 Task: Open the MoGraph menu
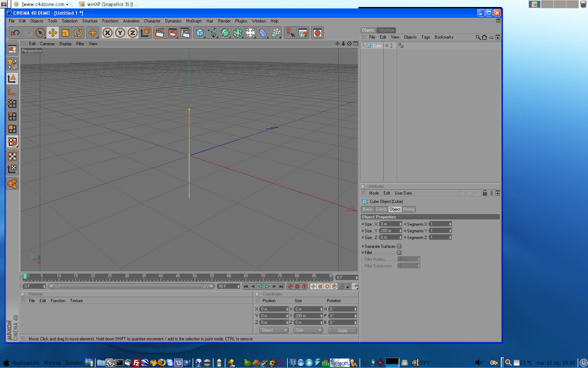(194, 21)
